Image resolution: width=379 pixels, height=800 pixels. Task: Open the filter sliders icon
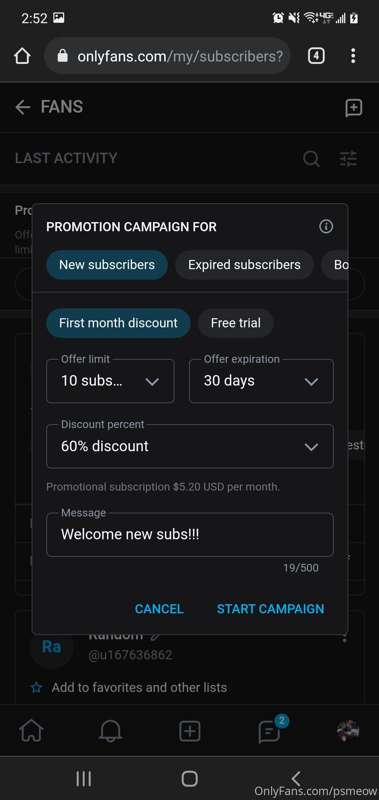click(x=349, y=159)
